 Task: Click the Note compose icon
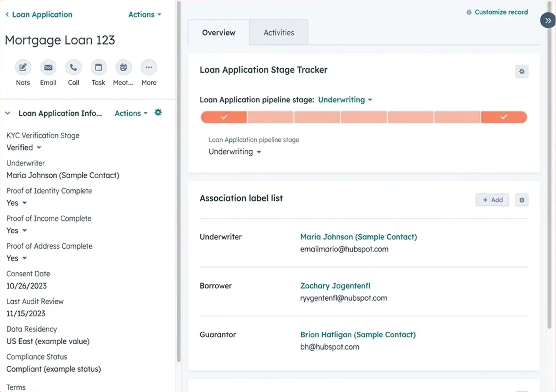(x=23, y=67)
